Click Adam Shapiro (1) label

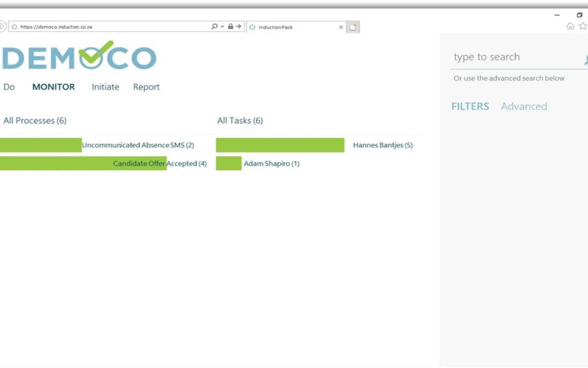[x=272, y=163]
